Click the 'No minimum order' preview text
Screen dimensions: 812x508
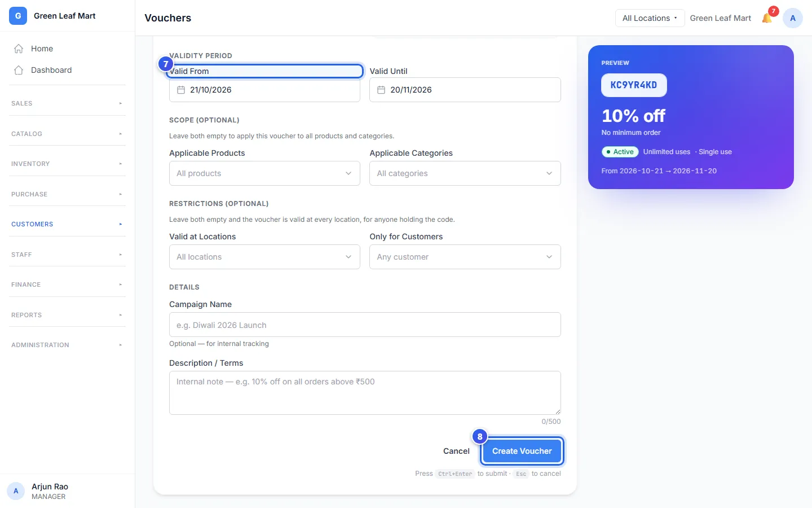coord(631,133)
